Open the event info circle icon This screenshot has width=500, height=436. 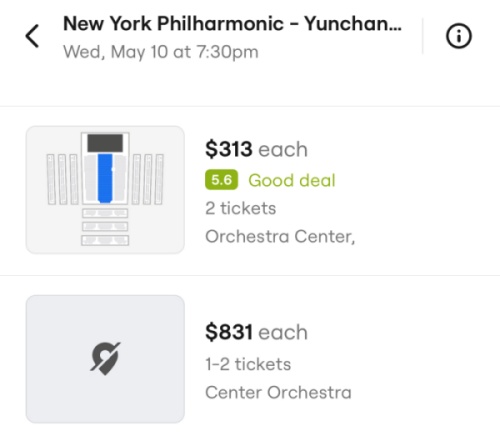point(459,36)
